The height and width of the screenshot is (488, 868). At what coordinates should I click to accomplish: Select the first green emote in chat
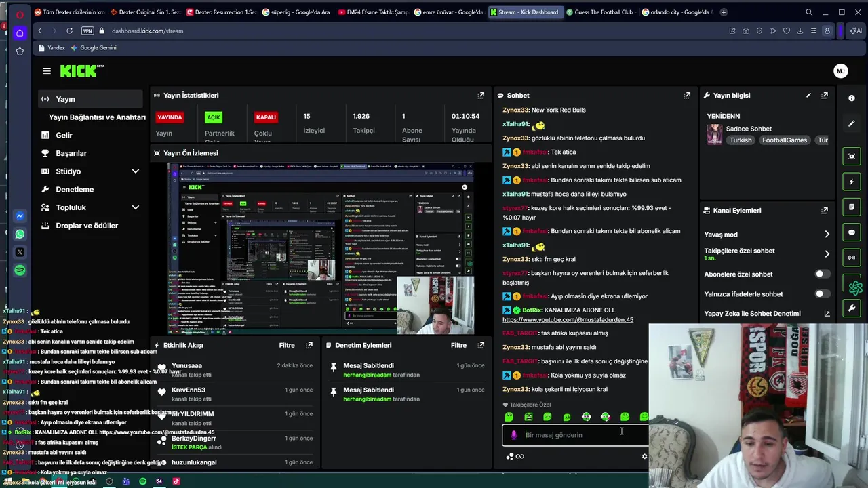click(x=509, y=417)
